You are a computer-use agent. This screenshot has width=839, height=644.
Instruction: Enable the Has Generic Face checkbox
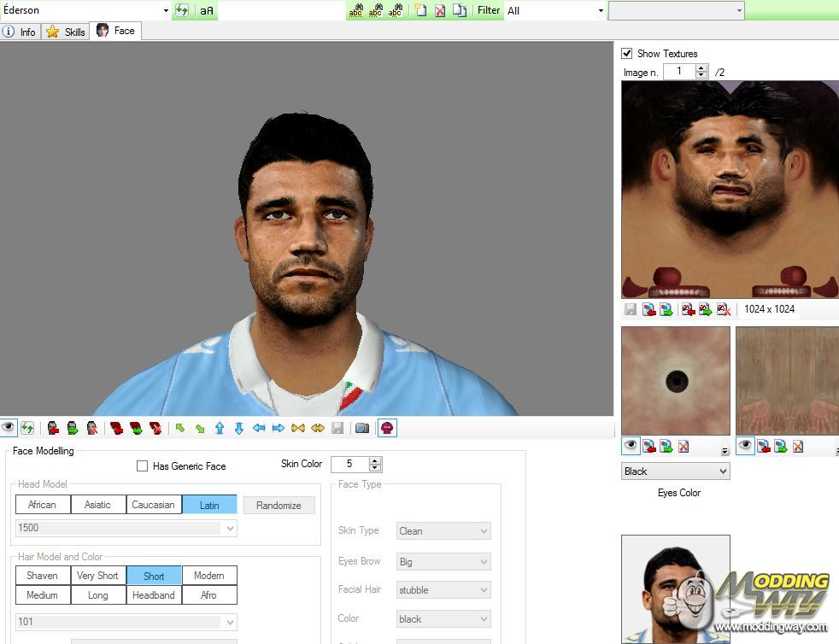click(x=143, y=466)
